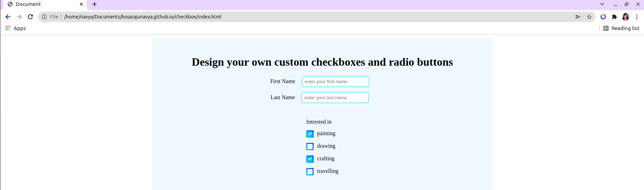Viewport: 644px width, 190px height.
Task: Open the Reading list
Action: pyautogui.click(x=621, y=28)
